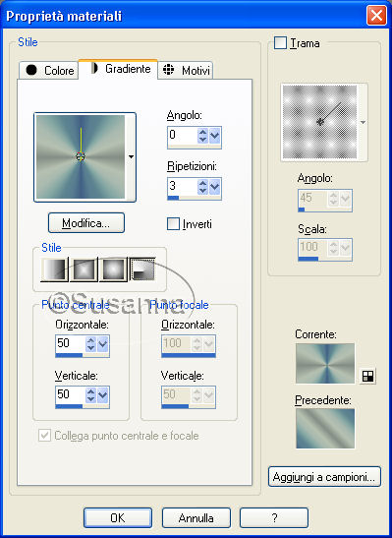Click the OK button

118,517
